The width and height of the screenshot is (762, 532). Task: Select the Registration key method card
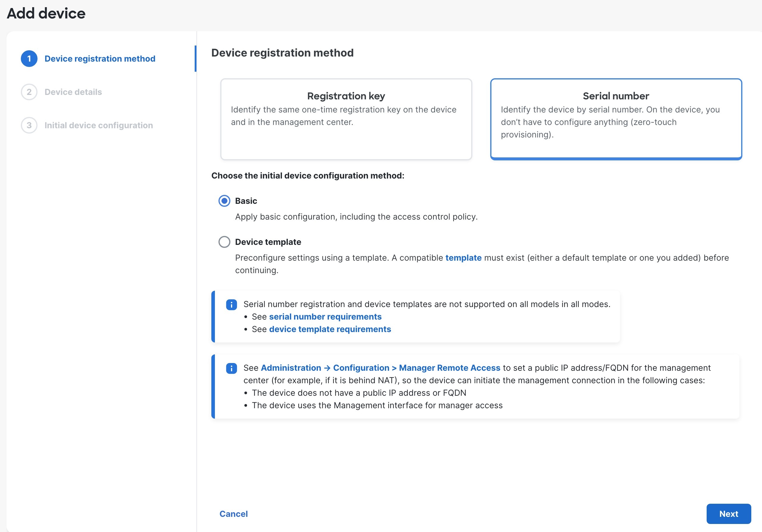(346, 118)
